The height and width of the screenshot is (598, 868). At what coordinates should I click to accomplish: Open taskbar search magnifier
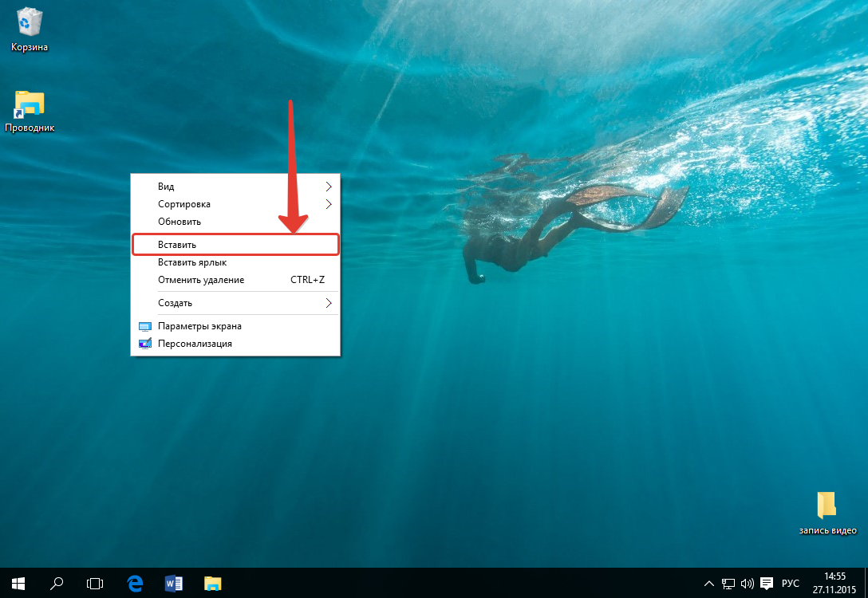(57, 584)
